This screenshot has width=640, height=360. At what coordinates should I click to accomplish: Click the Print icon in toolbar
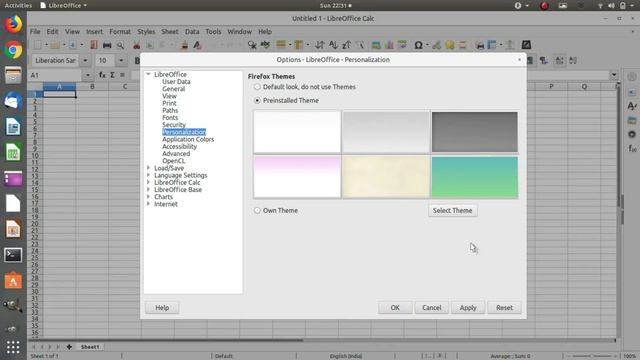107,45
